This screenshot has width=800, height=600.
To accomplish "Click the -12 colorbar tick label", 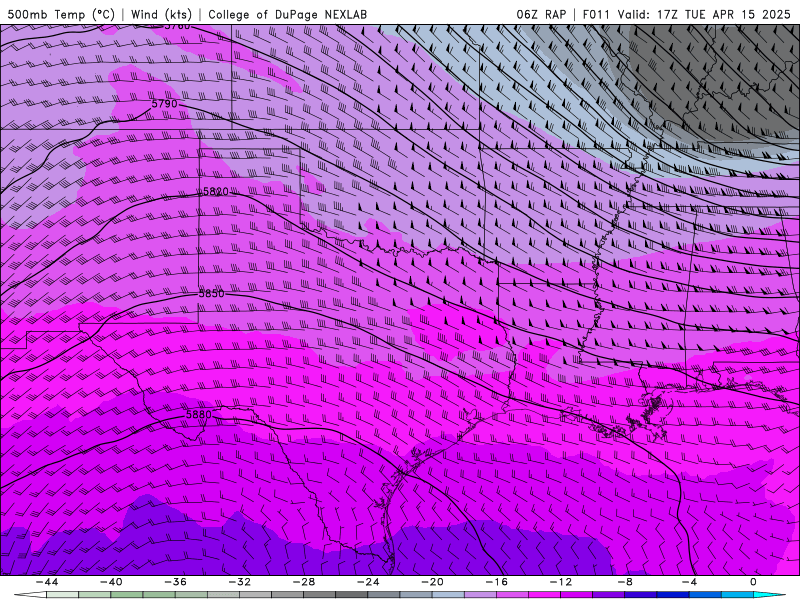I will 561,582.
